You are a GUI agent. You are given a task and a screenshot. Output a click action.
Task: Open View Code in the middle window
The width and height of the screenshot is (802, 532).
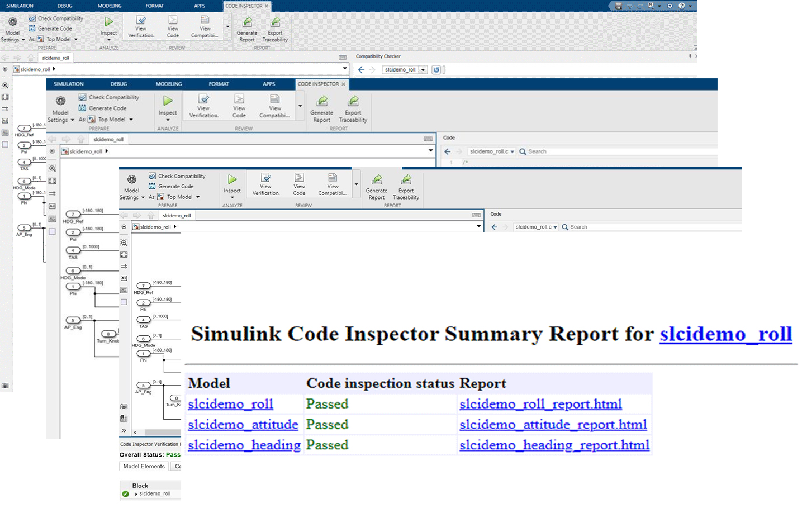239,106
